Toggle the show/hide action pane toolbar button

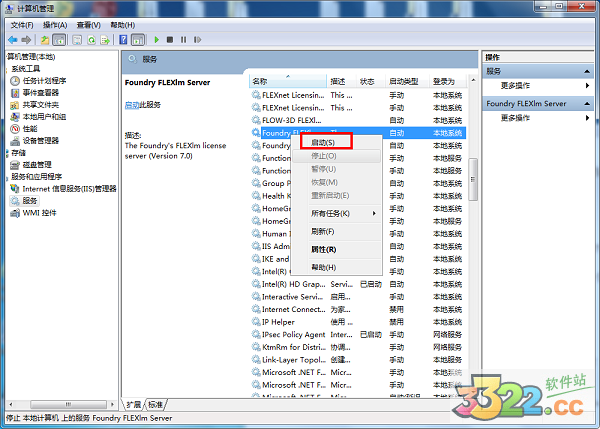[138, 40]
